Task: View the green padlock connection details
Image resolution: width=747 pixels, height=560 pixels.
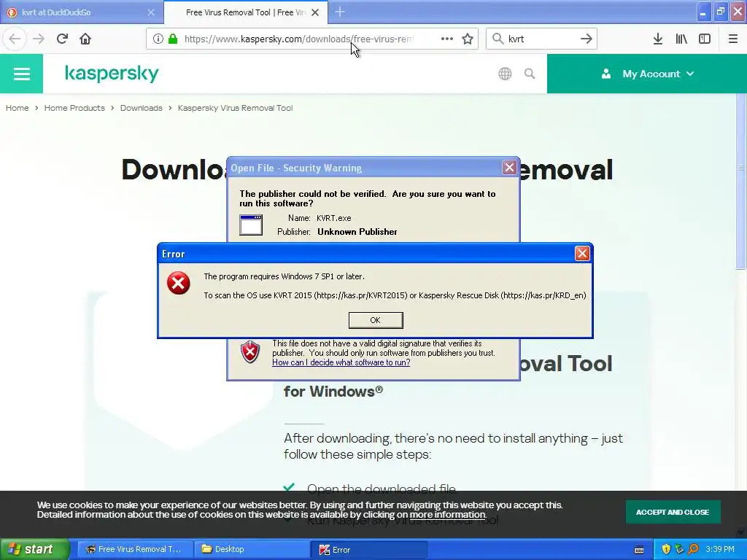Action: tap(173, 39)
